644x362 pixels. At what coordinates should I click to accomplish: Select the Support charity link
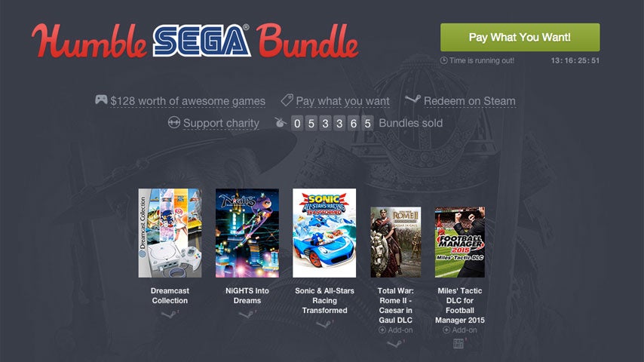click(x=221, y=123)
